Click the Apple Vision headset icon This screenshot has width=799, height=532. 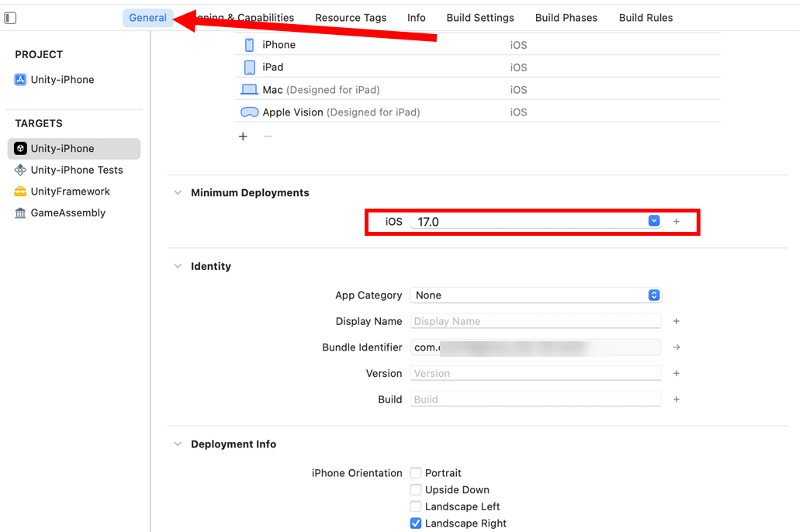[x=249, y=112]
